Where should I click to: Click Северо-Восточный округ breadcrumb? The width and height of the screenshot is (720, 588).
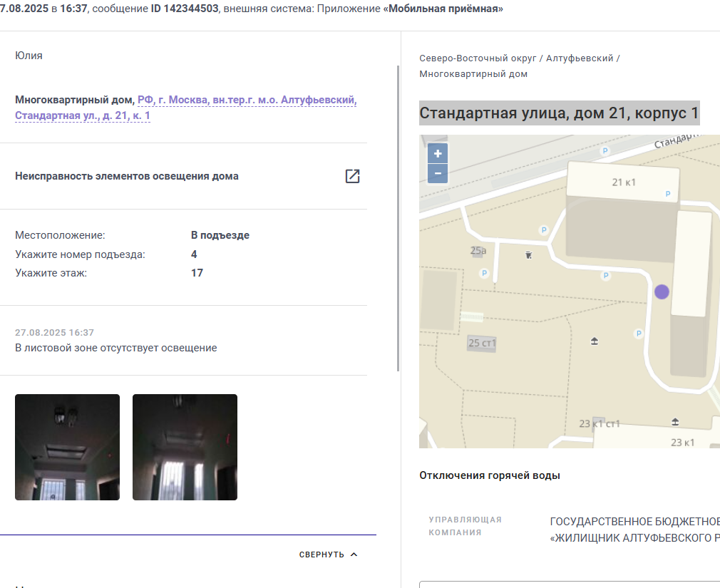(478, 58)
